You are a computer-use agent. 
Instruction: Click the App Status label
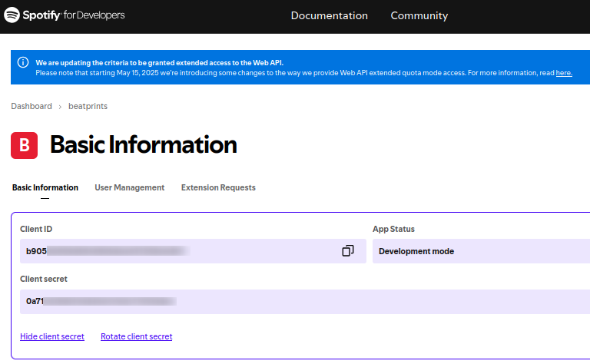[393, 229]
